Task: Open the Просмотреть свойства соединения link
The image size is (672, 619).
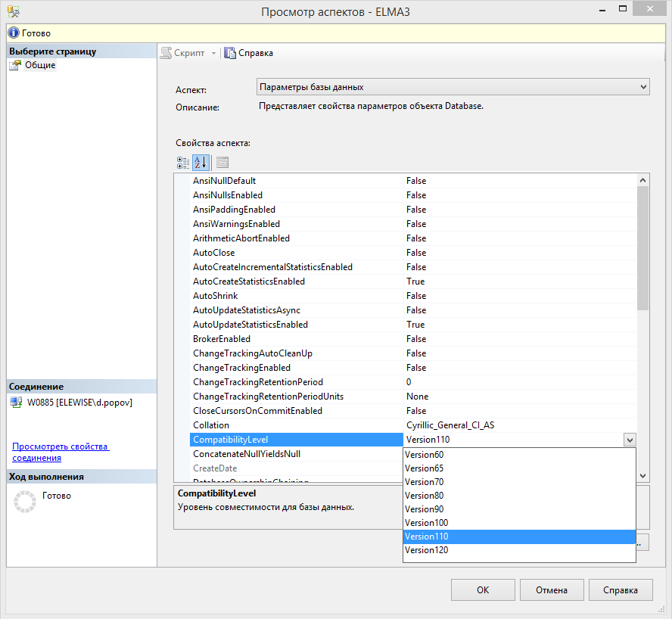Action: pos(61,452)
